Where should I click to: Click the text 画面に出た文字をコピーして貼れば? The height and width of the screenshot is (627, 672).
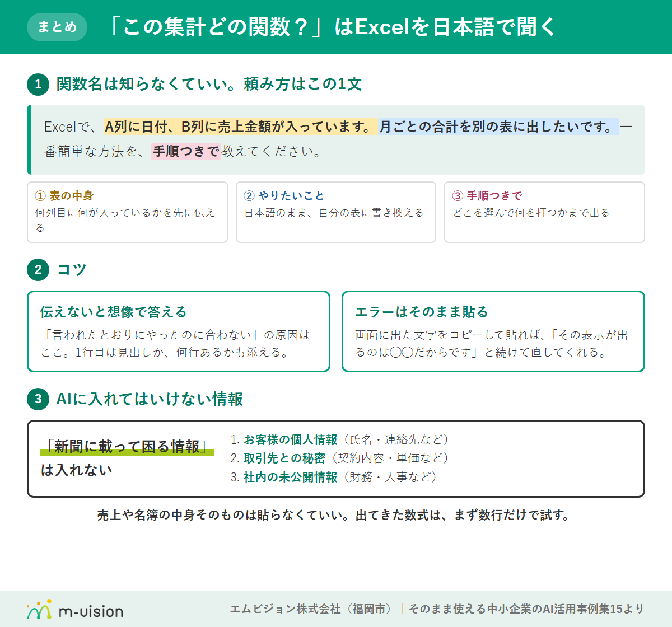(446, 335)
